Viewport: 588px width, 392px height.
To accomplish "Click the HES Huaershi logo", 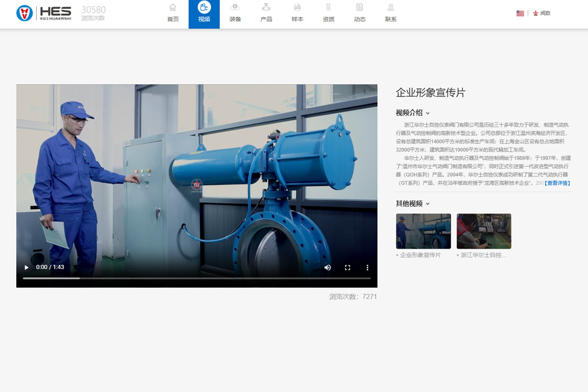I will coord(44,13).
